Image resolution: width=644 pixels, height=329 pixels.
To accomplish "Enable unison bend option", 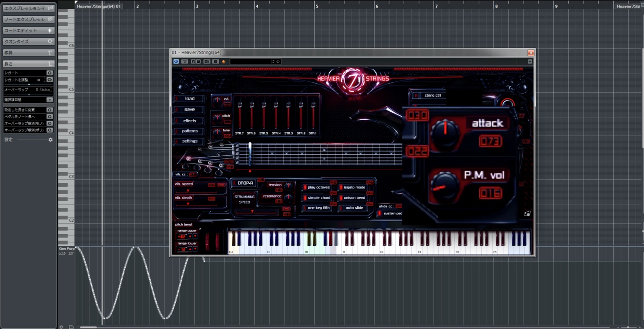I will click(352, 198).
